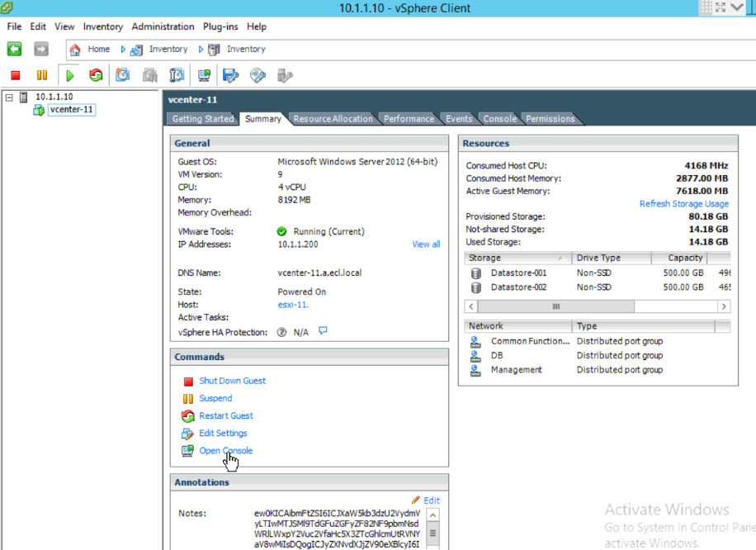Click Refresh Storage Usage

pos(684,203)
